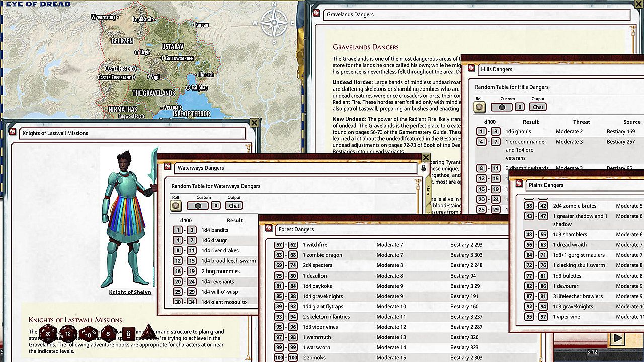Select the Knight of Shelyn portrait

point(129,217)
